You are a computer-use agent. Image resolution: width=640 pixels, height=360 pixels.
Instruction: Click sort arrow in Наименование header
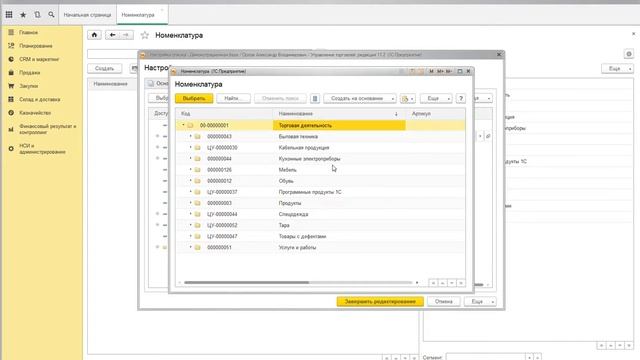(396, 114)
